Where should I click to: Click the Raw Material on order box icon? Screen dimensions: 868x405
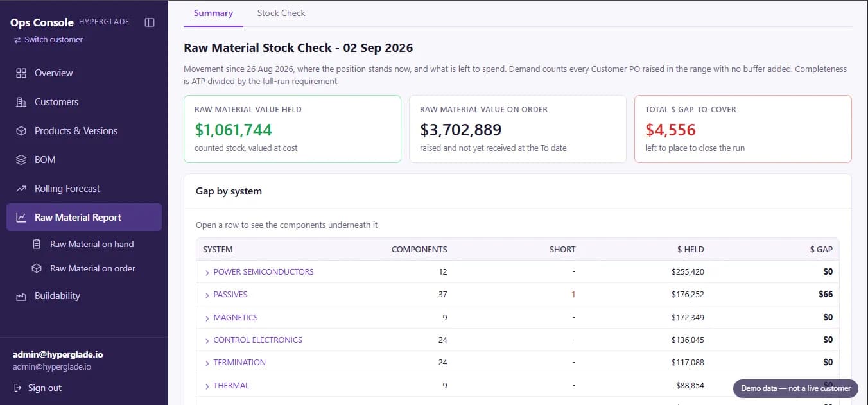coord(37,268)
